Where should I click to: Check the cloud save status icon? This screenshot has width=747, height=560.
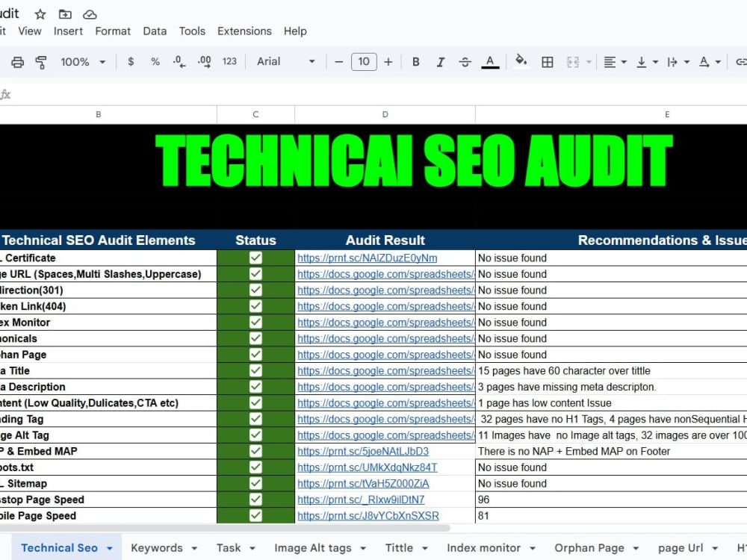pos(90,15)
